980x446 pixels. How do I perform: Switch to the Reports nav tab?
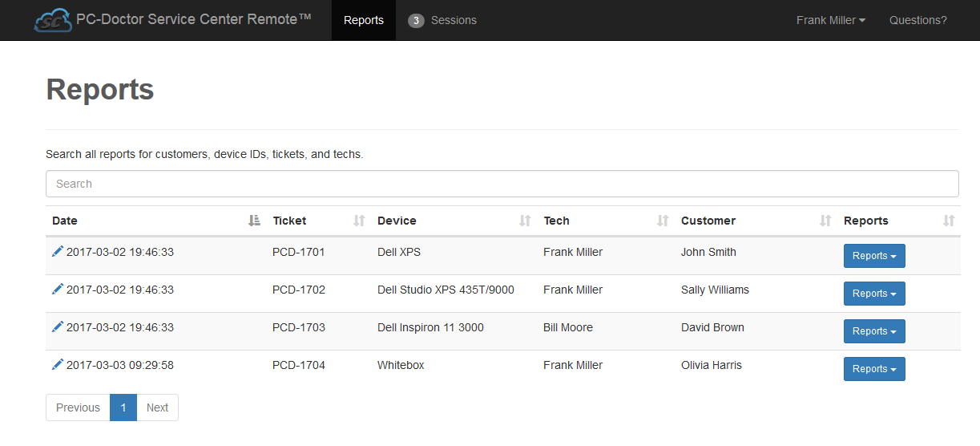coord(364,20)
